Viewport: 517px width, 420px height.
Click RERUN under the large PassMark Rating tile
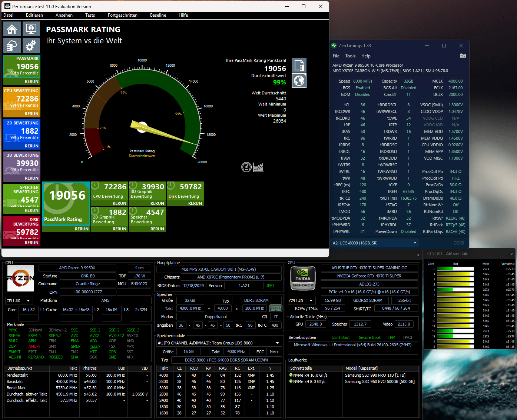click(82, 229)
